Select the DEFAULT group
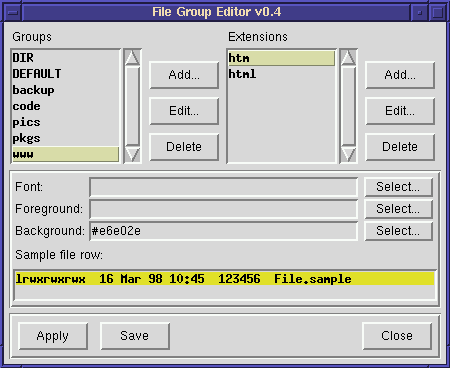 (65, 74)
